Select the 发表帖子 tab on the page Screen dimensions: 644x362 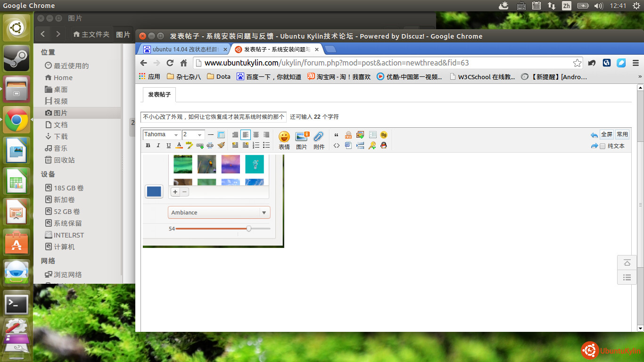159,95
